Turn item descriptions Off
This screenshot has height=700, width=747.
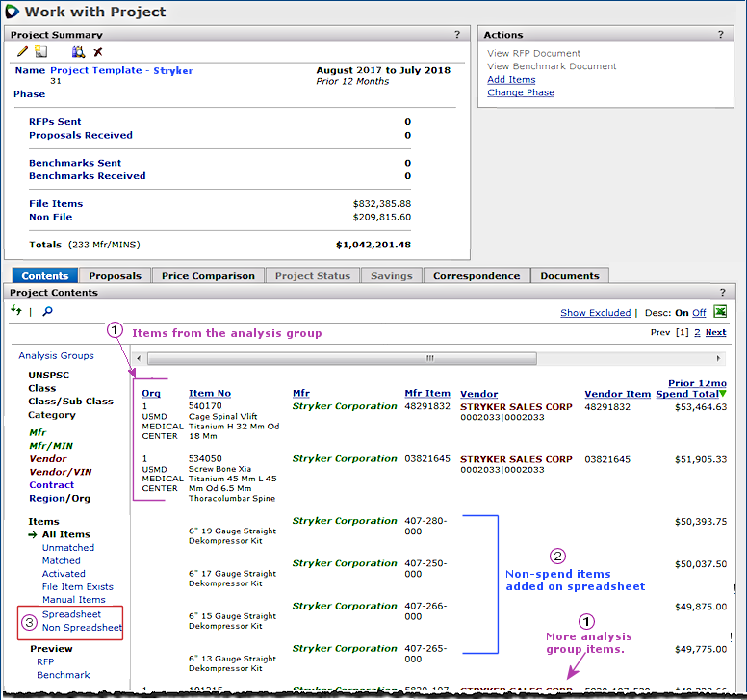coord(699,313)
